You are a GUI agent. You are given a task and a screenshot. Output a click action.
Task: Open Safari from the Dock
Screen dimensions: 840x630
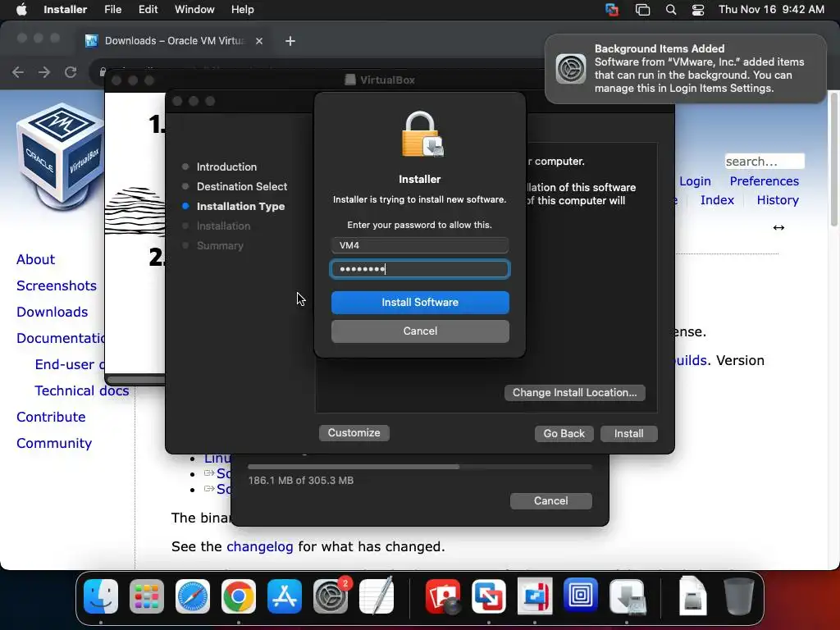tap(192, 596)
